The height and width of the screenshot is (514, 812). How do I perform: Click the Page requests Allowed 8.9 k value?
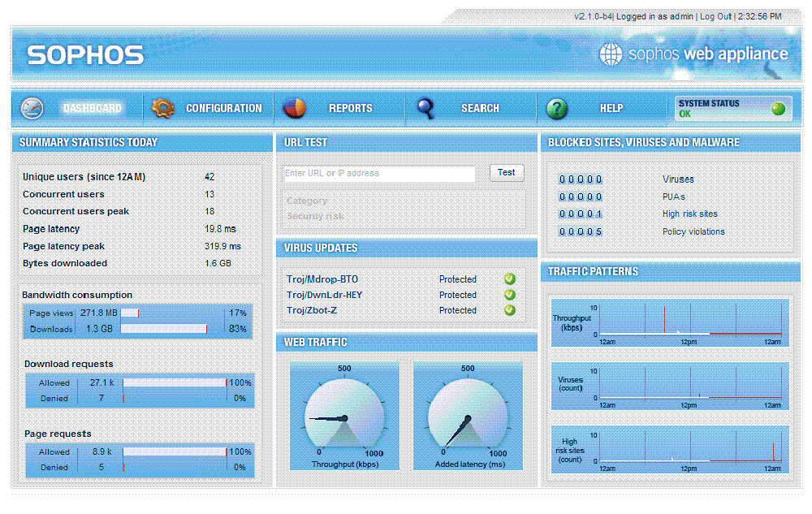click(102, 452)
